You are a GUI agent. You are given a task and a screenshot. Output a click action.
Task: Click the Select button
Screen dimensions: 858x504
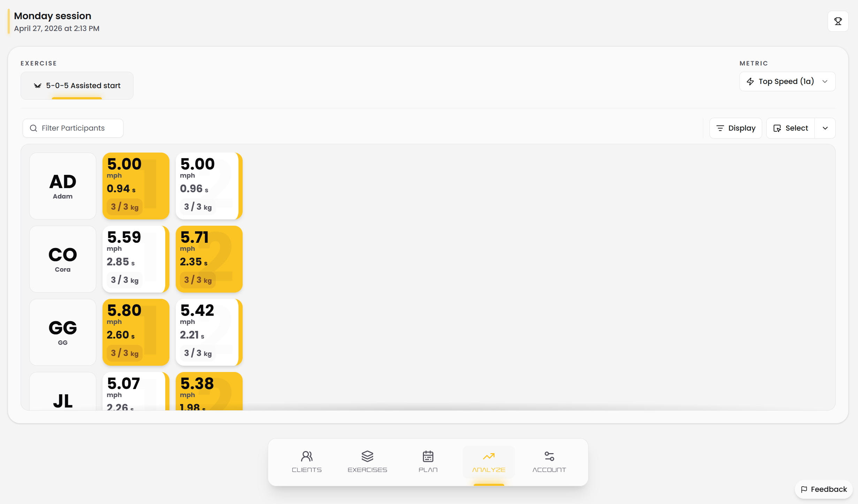tap(790, 128)
